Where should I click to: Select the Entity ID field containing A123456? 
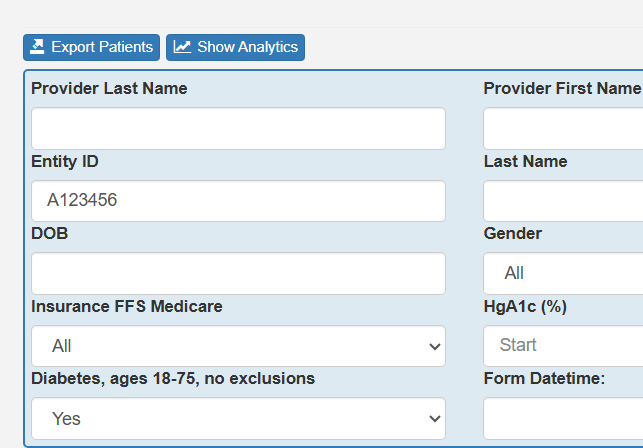pyautogui.click(x=238, y=201)
